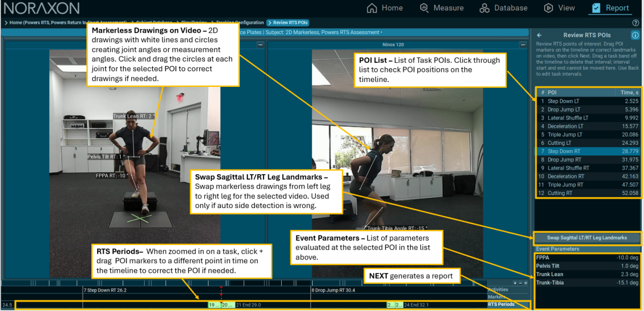
Task: Open the View tab
Action: (559, 8)
